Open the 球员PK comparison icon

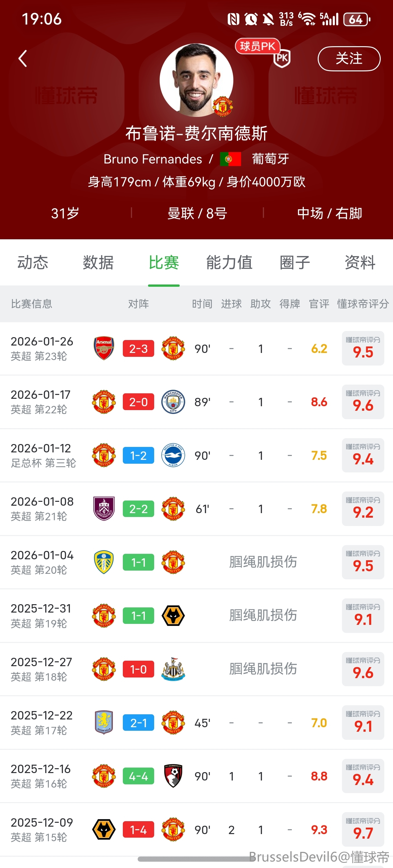click(282, 58)
